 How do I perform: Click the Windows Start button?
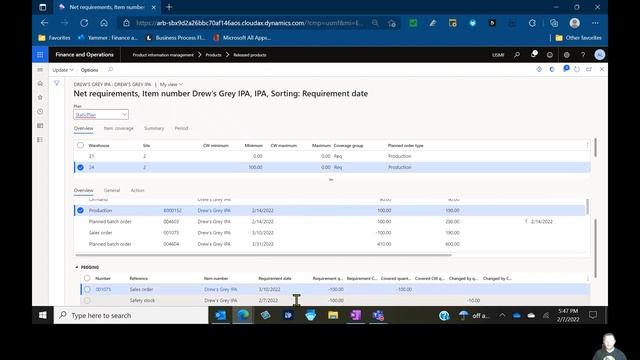tap(43, 315)
